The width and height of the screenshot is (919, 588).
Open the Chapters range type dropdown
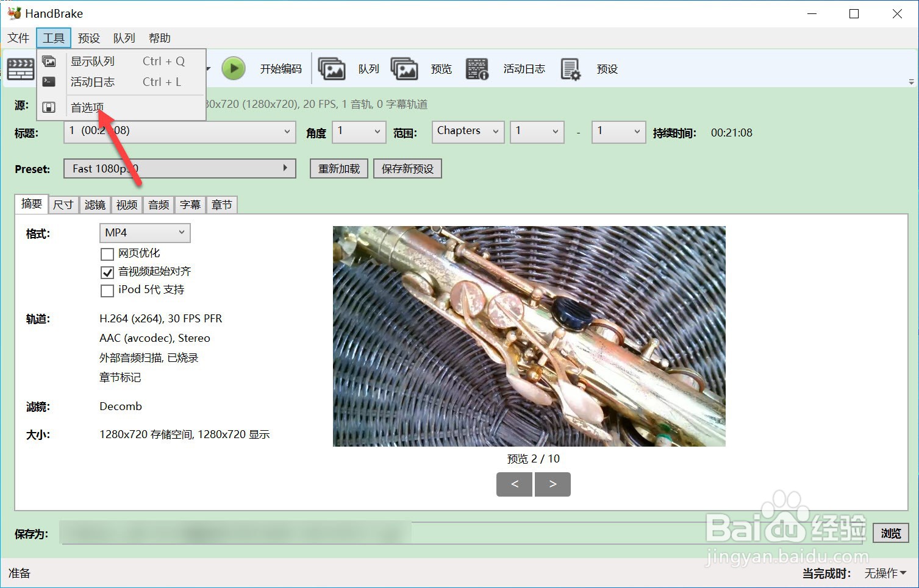(x=468, y=132)
